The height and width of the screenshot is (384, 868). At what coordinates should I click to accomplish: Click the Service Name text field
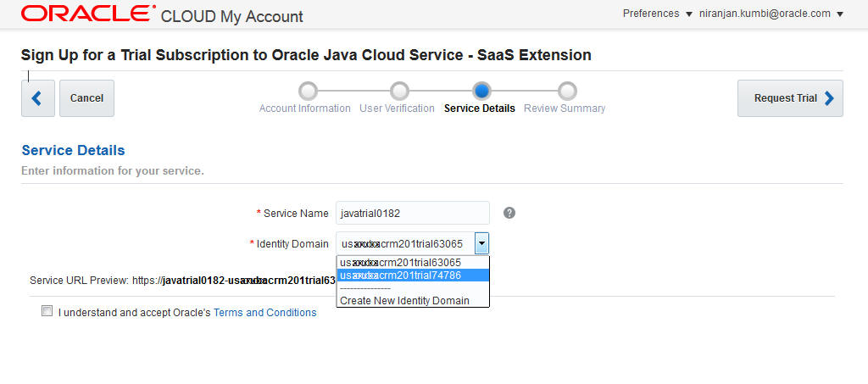(x=412, y=213)
